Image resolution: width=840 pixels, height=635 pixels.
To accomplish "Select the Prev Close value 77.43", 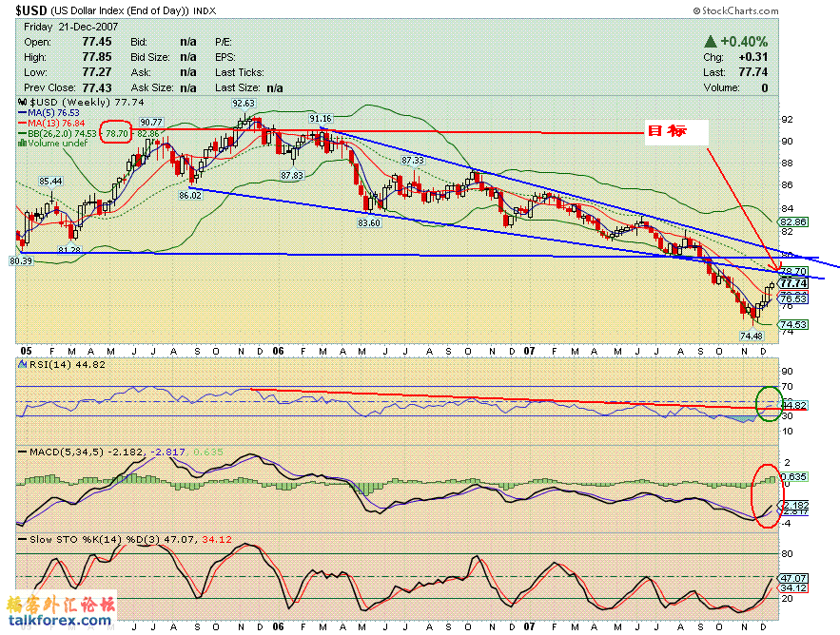I will coord(97,87).
